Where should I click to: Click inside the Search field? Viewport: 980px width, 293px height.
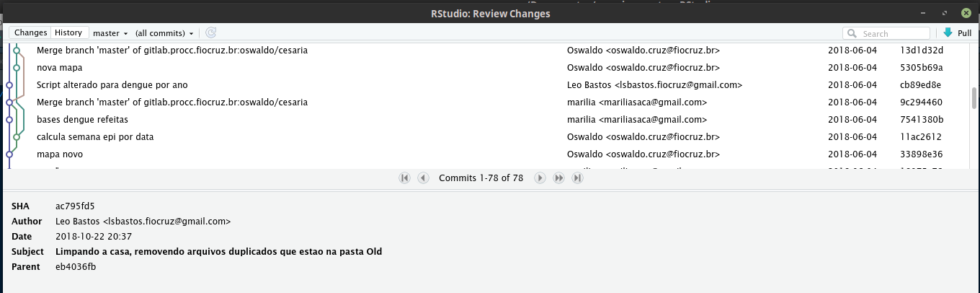[894, 33]
